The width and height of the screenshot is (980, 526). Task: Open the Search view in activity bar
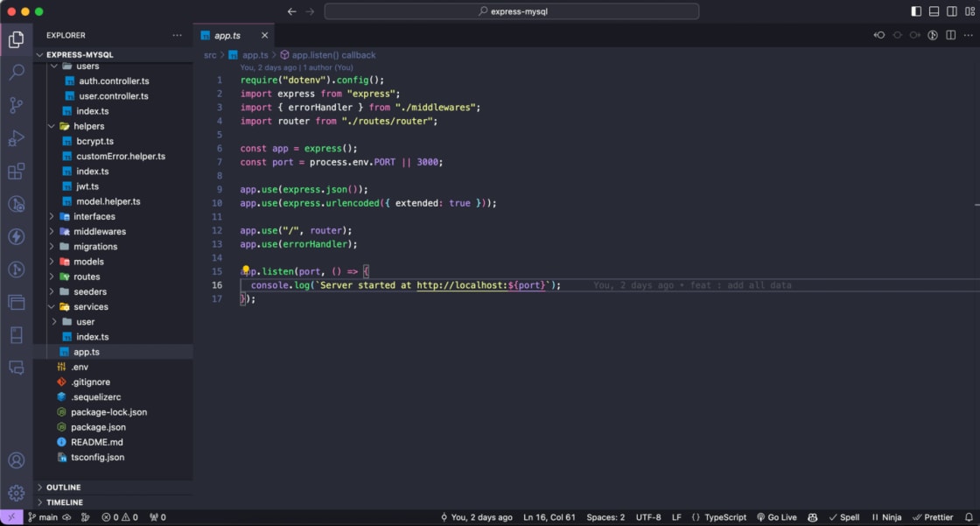click(x=17, y=72)
